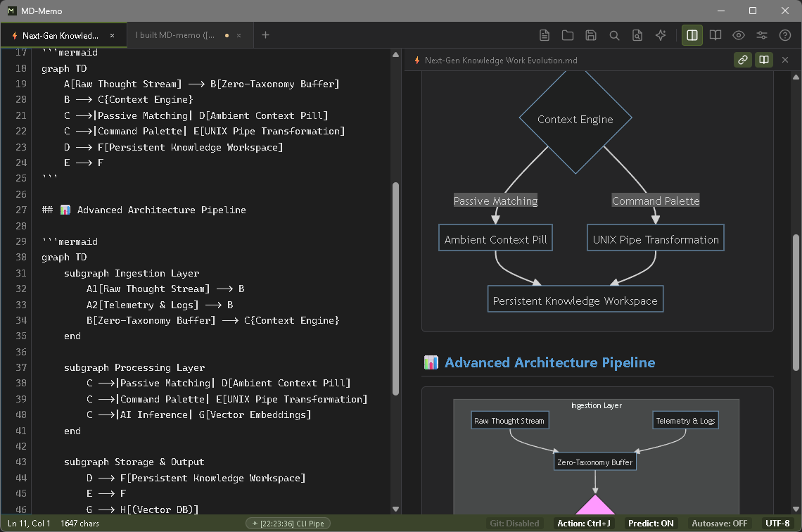Click the preview scrollbar down arrow
This screenshot has width=802, height=532.
pyautogui.click(x=796, y=509)
